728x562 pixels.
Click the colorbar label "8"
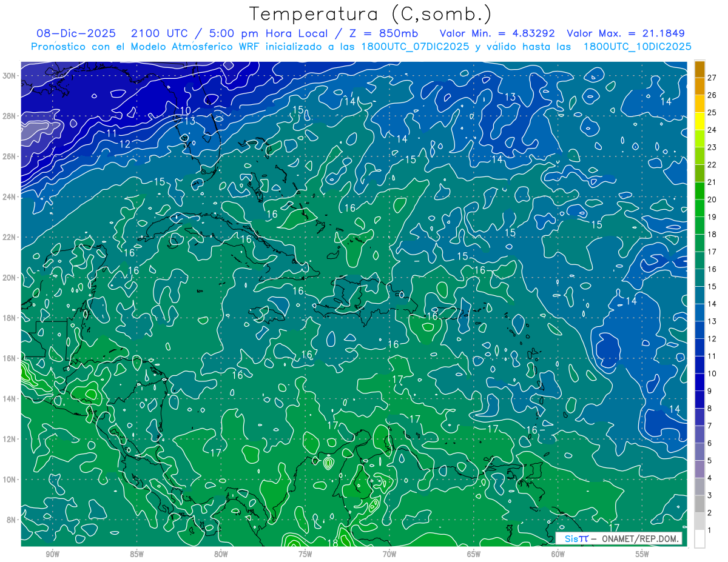pyautogui.click(x=710, y=408)
